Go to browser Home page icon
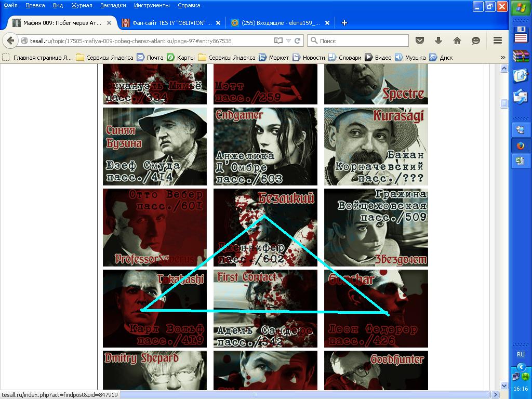Screen dimensions: 532x399 click(457, 41)
